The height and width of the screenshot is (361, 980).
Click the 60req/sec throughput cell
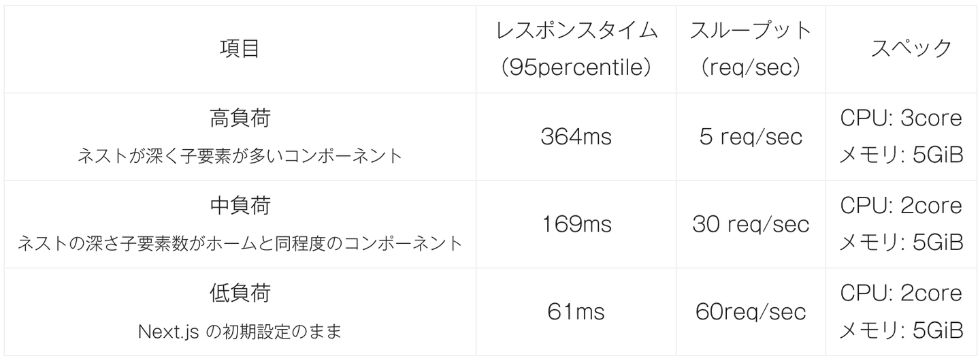[751, 312]
